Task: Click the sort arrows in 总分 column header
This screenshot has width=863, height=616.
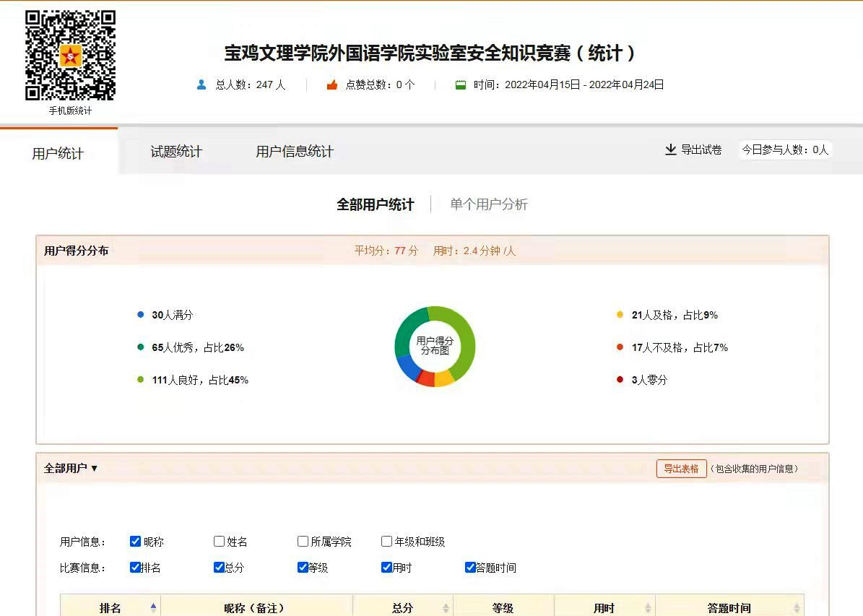Action: point(446,608)
